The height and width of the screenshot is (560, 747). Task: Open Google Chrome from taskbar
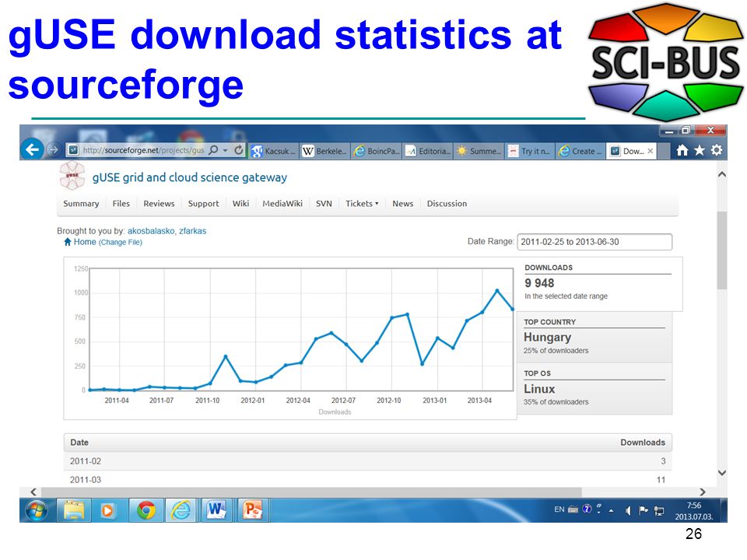tap(146, 510)
